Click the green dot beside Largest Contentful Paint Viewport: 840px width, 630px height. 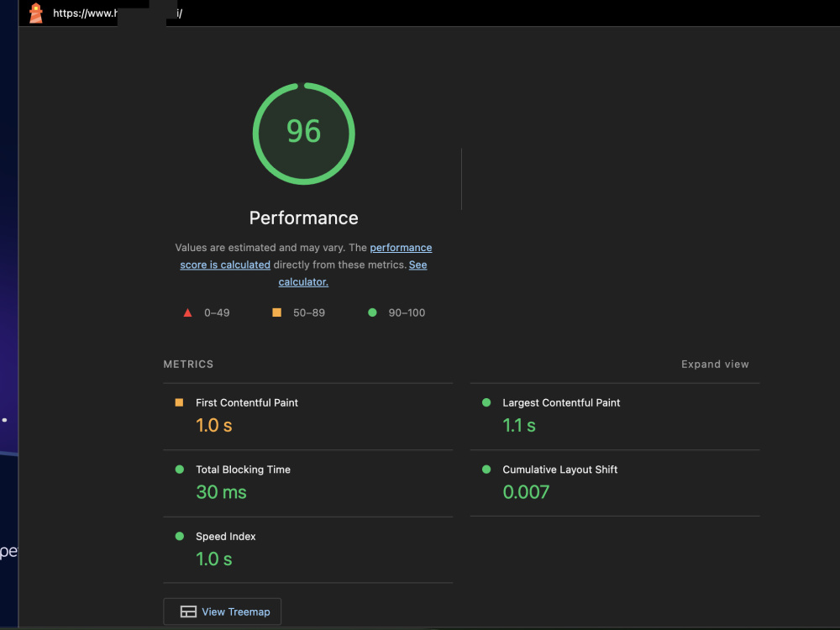coord(486,402)
